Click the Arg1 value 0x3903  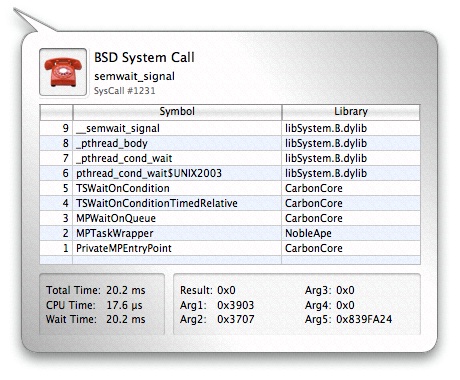236,305
